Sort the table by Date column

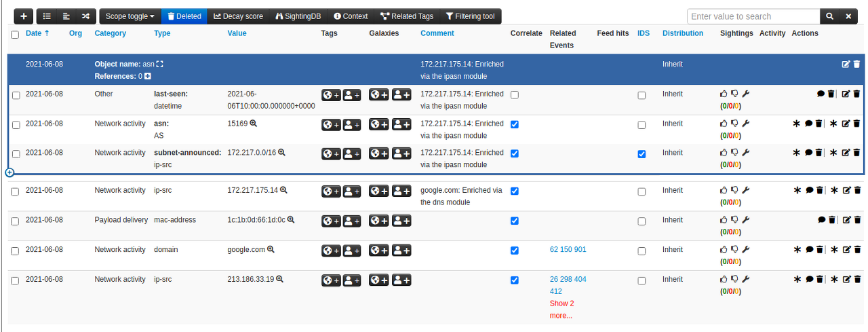37,33
